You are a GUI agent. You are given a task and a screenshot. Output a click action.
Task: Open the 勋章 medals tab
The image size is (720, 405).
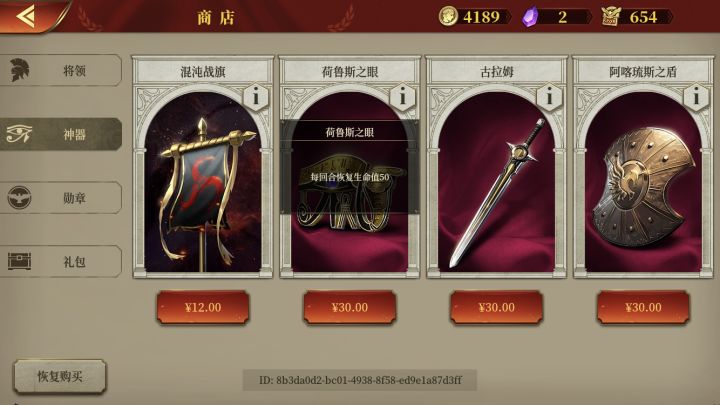[61, 198]
